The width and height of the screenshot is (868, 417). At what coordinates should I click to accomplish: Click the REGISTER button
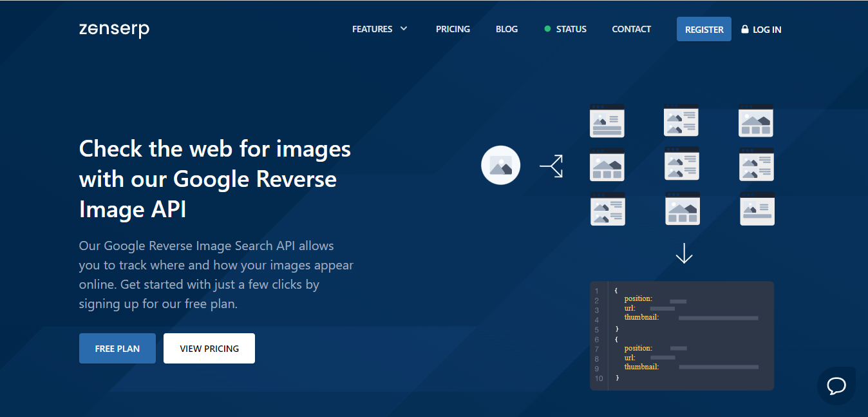click(704, 29)
